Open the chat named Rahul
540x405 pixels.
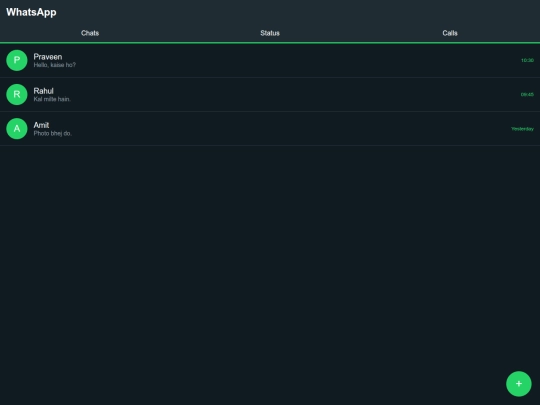(x=270, y=94)
